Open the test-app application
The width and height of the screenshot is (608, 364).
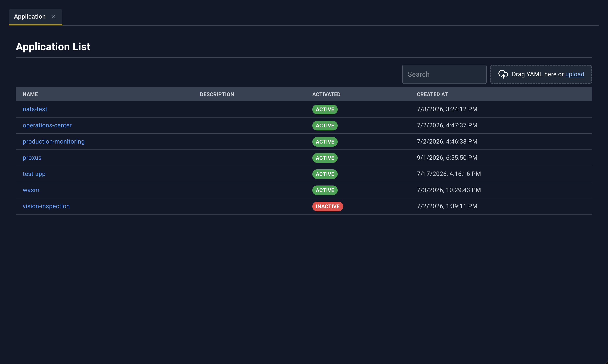[34, 174]
